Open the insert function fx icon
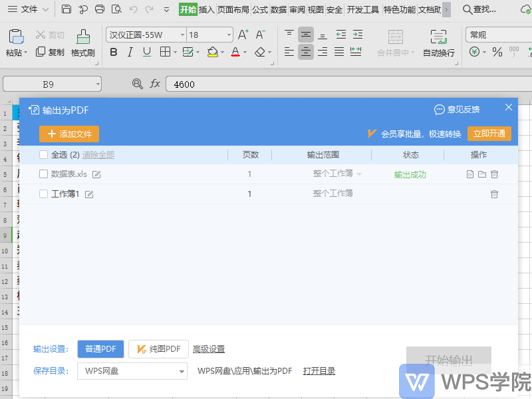This screenshot has height=399, width=532. coord(155,84)
